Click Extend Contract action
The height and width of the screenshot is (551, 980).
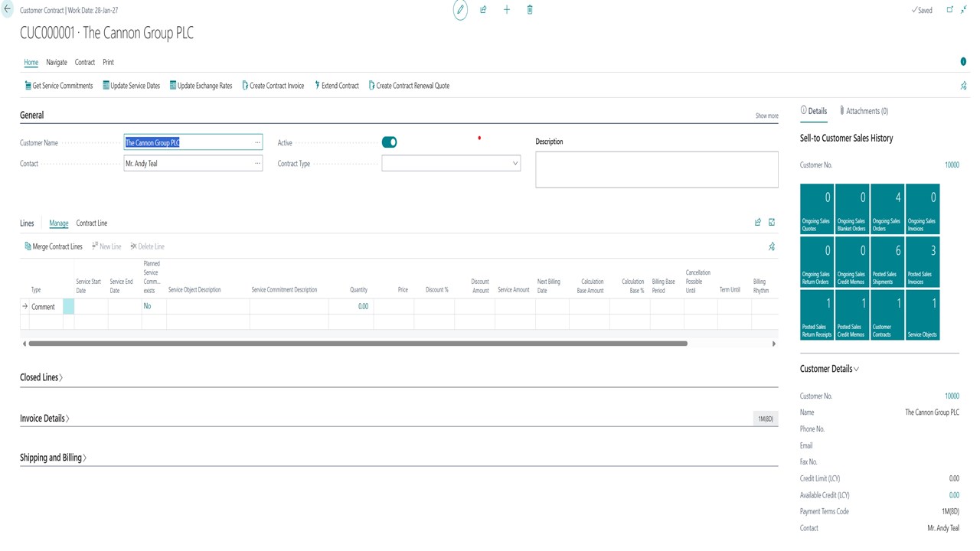337,86
